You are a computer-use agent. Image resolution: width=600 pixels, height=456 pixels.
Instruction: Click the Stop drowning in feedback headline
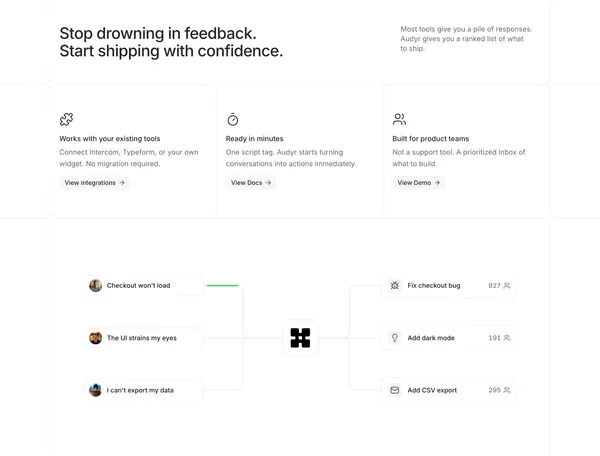click(171, 42)
